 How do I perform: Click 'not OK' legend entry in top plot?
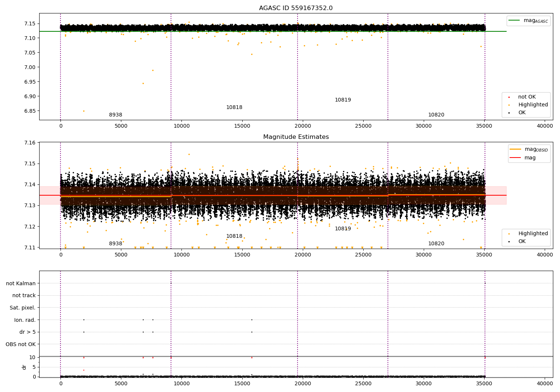pos(527,97)
